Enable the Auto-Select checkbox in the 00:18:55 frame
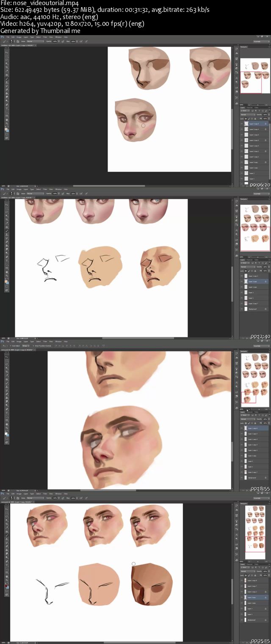Viewport: 271px width, 644px height. pos(11,346)
